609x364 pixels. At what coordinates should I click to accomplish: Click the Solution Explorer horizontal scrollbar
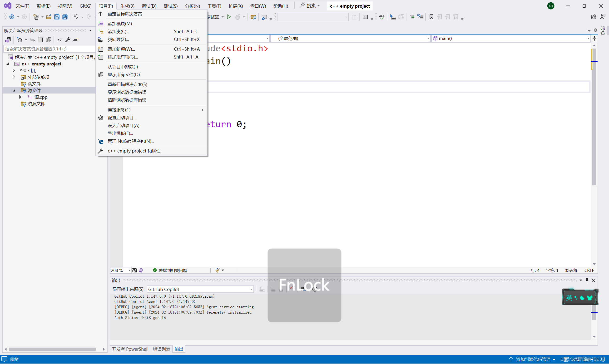coord(52,349)
